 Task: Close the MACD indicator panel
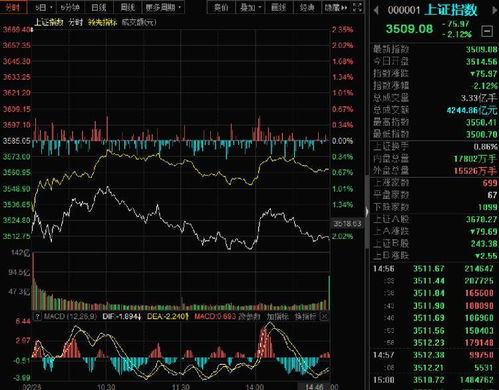[x=324, y=316]
